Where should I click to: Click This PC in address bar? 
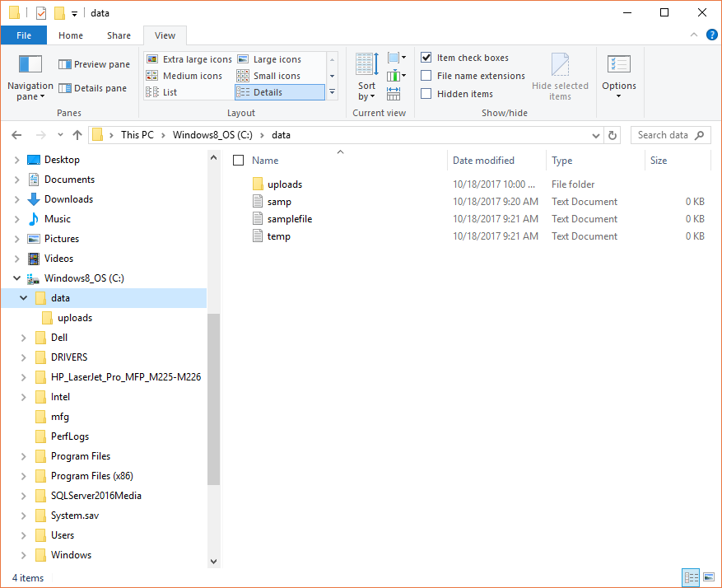137,135
